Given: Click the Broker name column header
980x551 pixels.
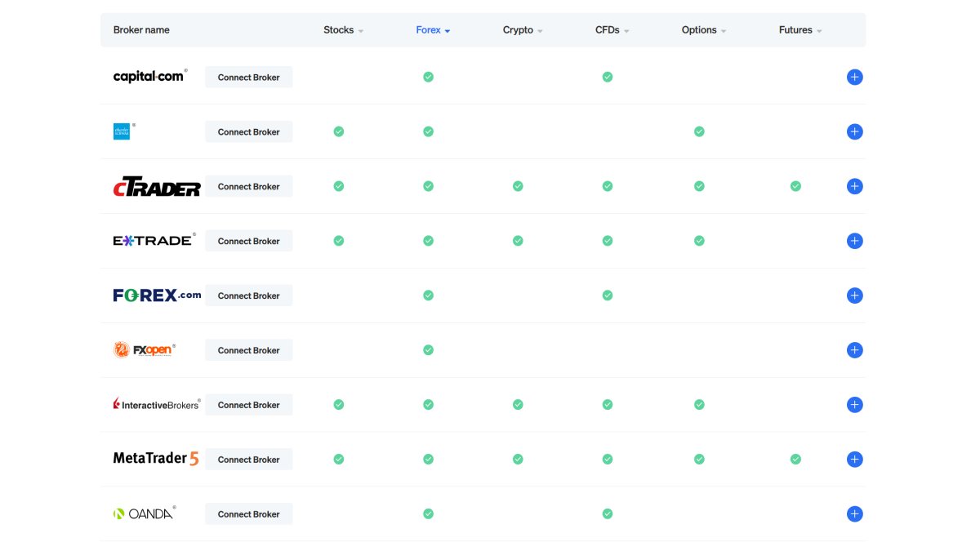Looking at the screenshot, I should [x=141, y=30].
